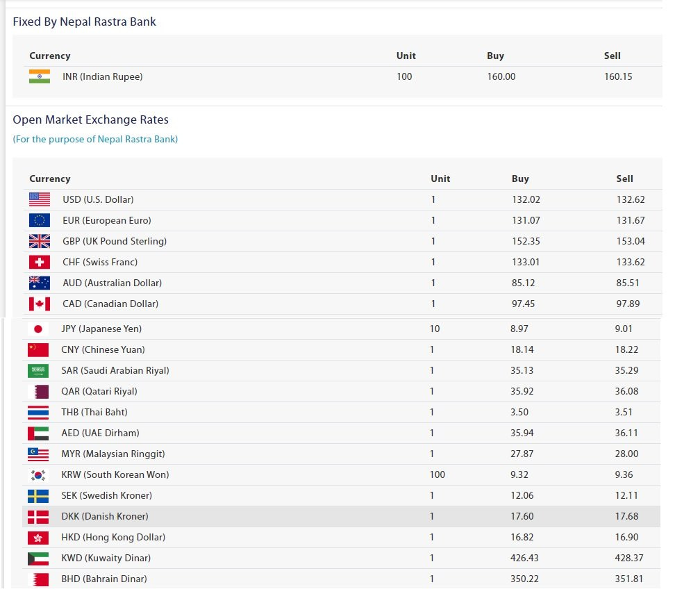The width and height of the screenshot is (700, 596).
Task: Click the GBP sell rate 153.04
Action: (x=631, y=242)
